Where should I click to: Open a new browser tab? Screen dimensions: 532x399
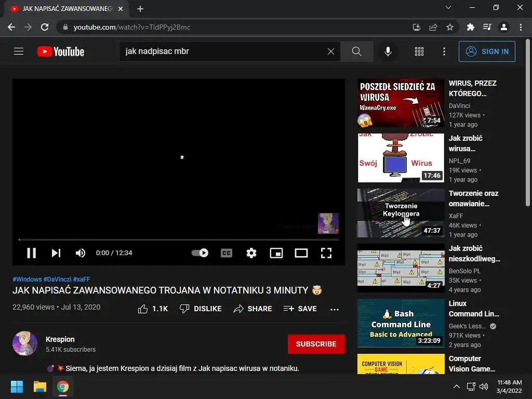coord(140,9)
